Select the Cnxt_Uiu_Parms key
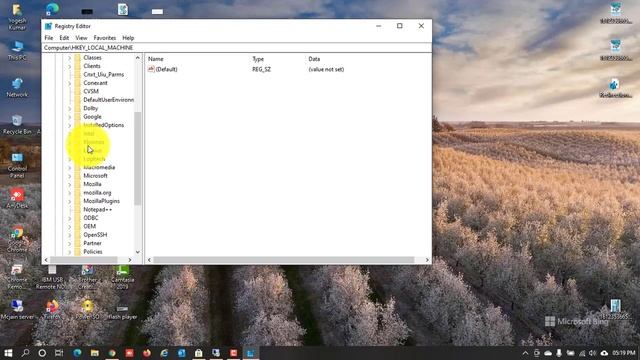This screenshot has width=640, height=360. point(103,75)
